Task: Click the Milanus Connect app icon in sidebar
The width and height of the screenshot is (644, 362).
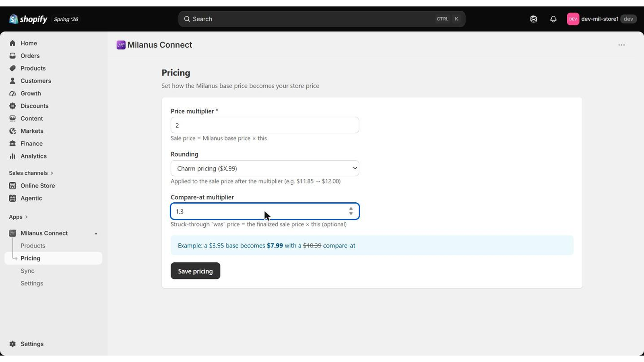Action: (x=12, y=233)
